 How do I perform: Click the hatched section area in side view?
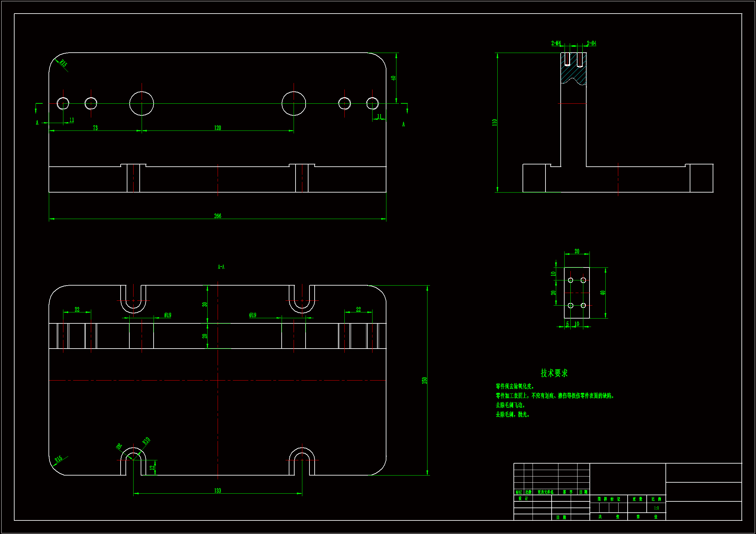tap(573, 71)
